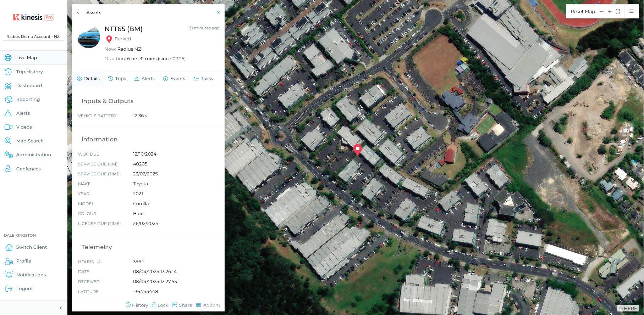The image size is (644, 315).
Task: Open the map hamburger menu
Action: point(631,11)
